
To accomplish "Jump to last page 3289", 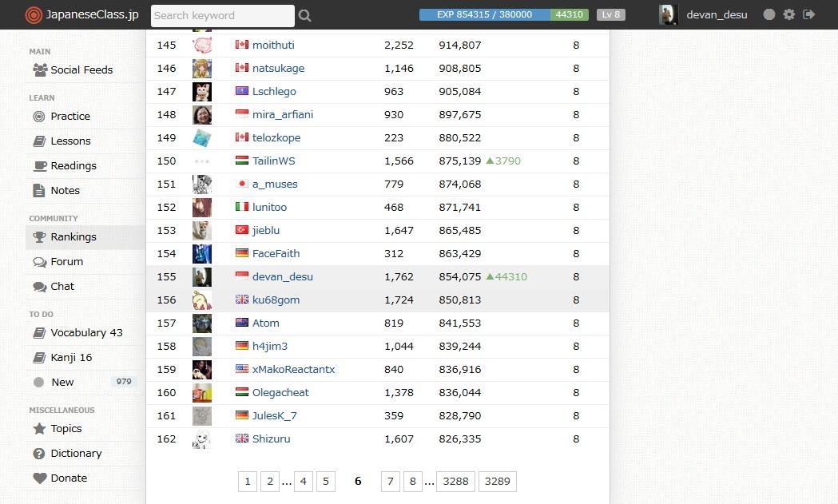I will pos(497,481).
